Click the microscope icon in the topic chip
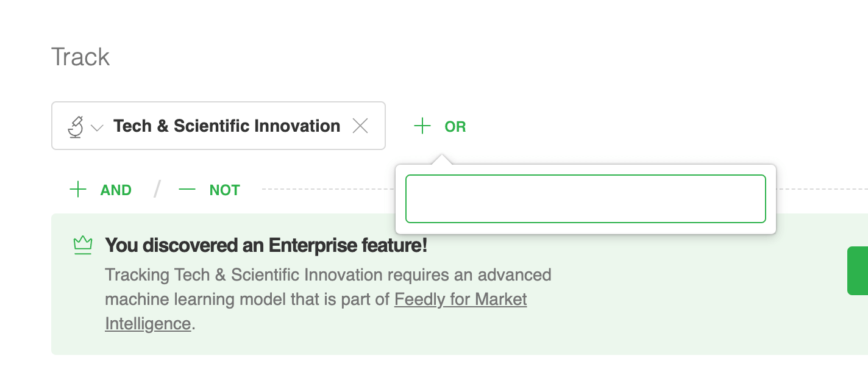The height and width of the screenshot is (383, 868). tap(76, 127)
